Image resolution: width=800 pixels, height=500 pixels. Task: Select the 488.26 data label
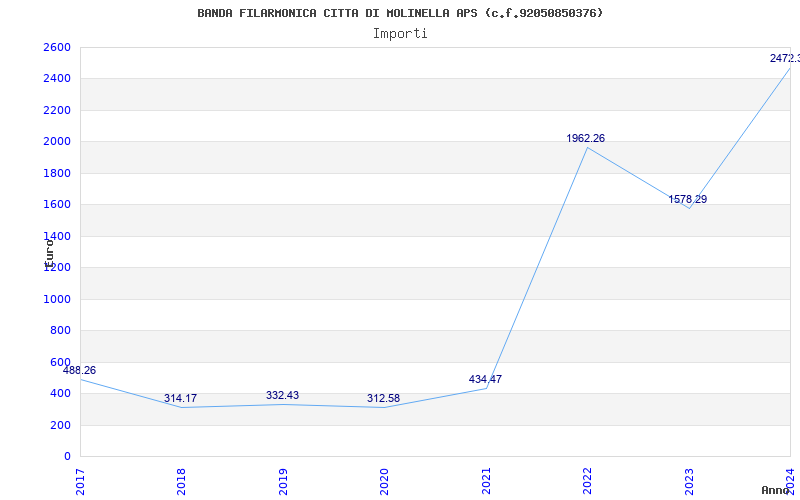pyautogui.click(x=79, y=370)
